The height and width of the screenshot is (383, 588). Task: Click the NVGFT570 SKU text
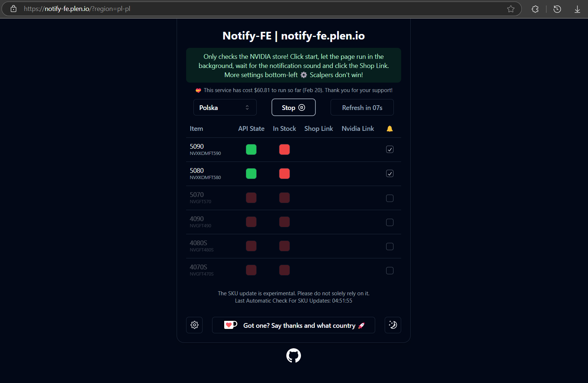pos(200,202)
